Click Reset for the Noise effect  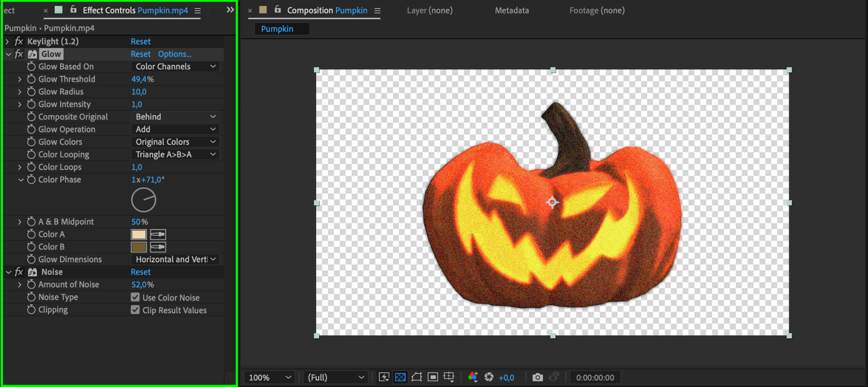140,272
